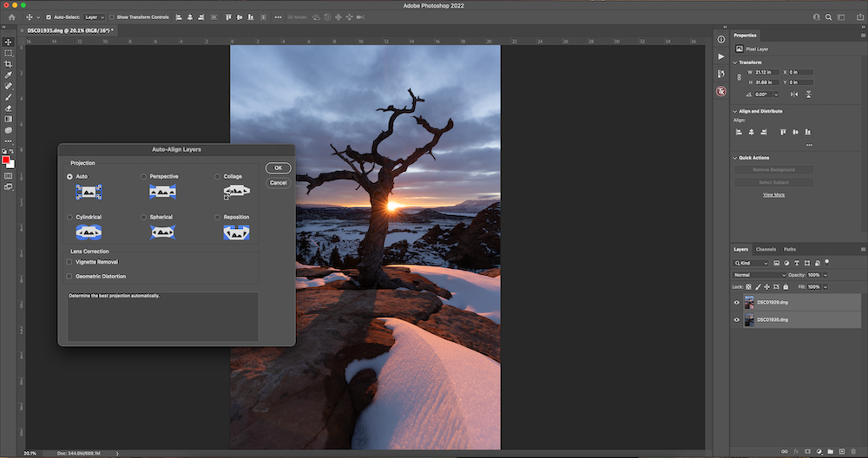Collapse the Align and Distribute section
Viewport: 868px width, 458px height.
tap(734, 111)
